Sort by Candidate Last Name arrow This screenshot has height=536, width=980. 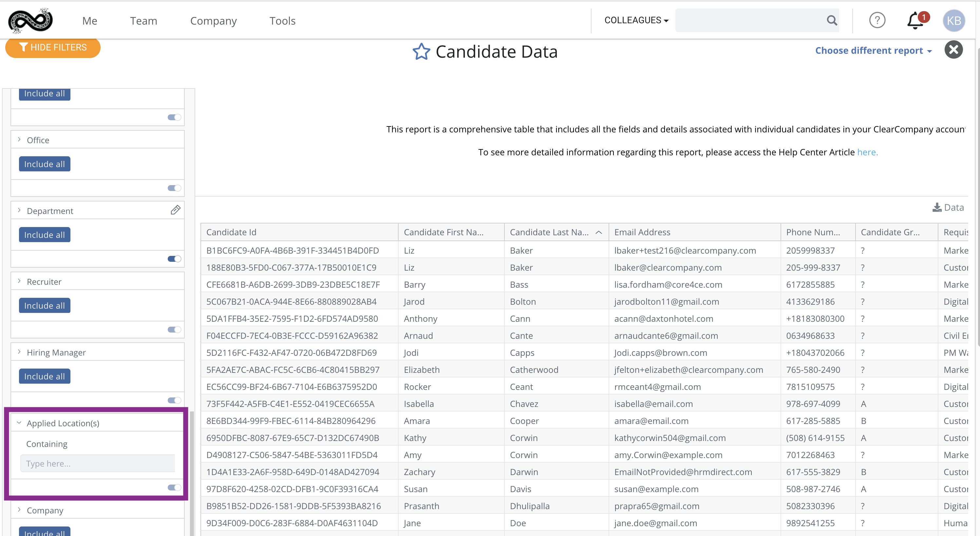coord(598,232)
